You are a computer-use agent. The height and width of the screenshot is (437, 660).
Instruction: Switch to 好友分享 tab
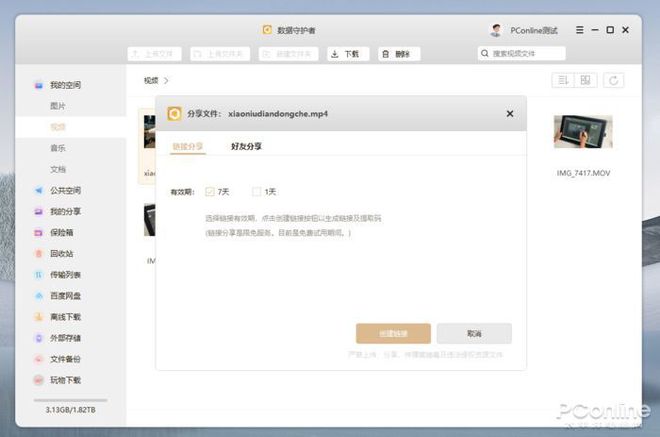pyautogui.click(x=246, y=146)
